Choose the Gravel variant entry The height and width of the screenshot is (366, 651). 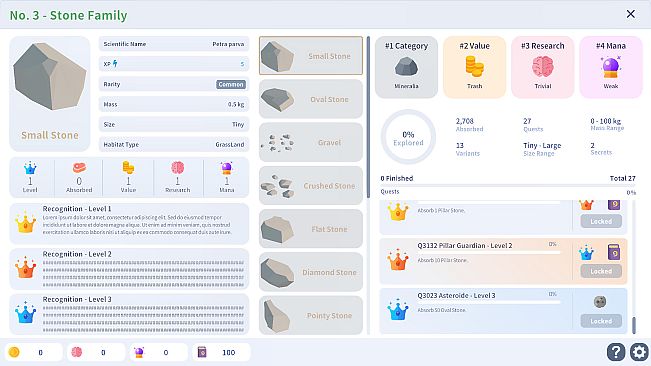click(311, 142)
